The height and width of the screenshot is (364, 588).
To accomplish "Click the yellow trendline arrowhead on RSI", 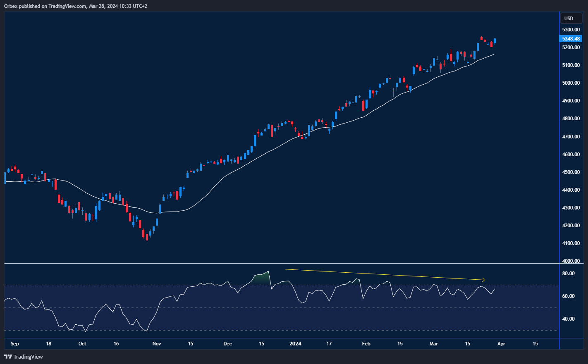I will click(483, 280).
